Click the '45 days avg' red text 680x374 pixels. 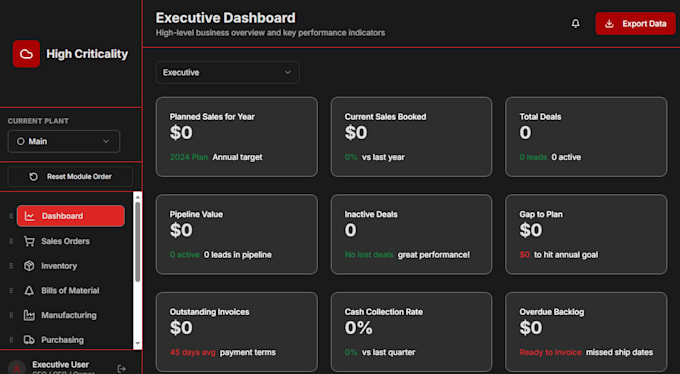193,352
